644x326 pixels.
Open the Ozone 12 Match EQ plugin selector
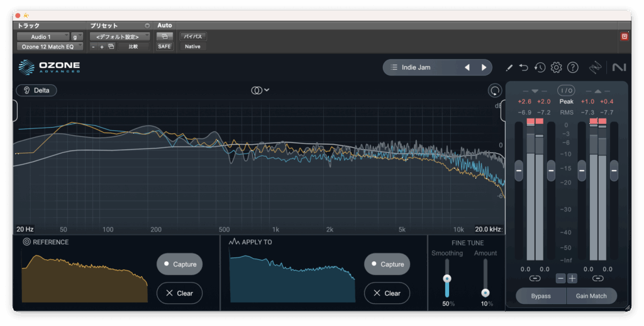pos(49,47)
